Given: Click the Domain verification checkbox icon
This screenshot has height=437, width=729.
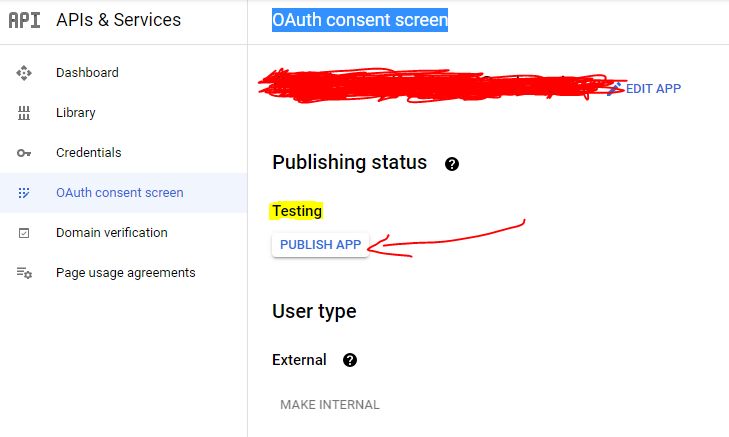Looking at the screenshot, I should [24, 233].
